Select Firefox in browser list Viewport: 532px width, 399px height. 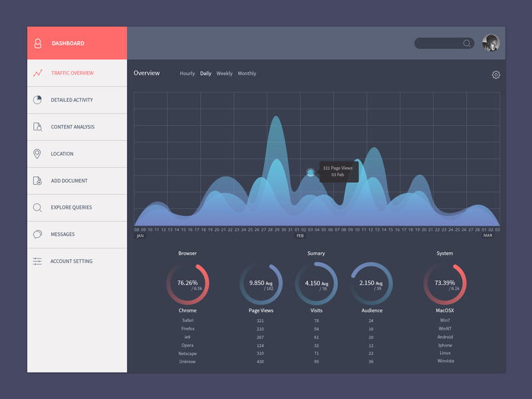[x=188, y=329]
